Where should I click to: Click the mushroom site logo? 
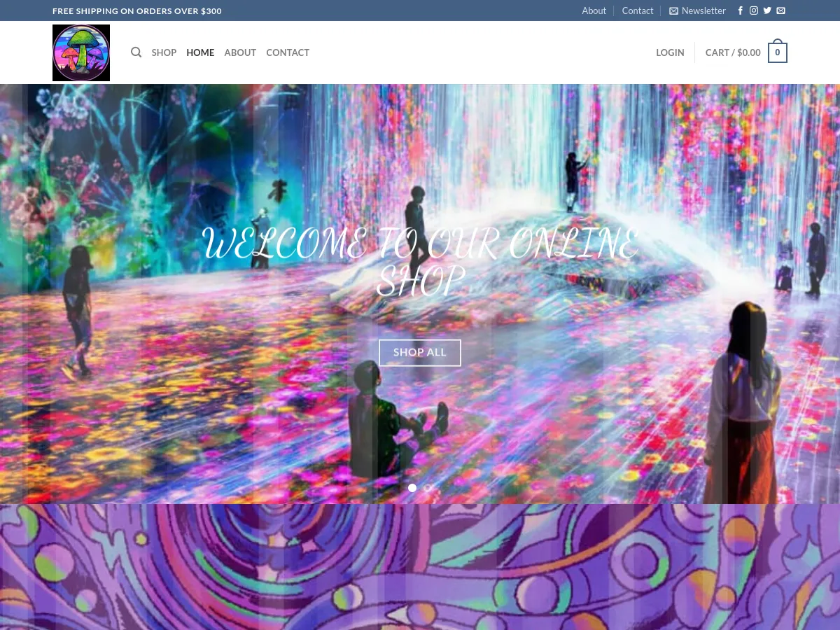tap(81, 52)
